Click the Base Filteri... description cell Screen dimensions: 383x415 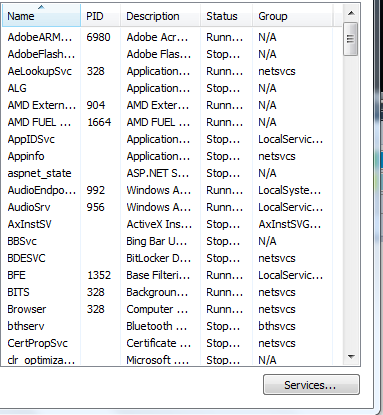click(x=158, y=275)
